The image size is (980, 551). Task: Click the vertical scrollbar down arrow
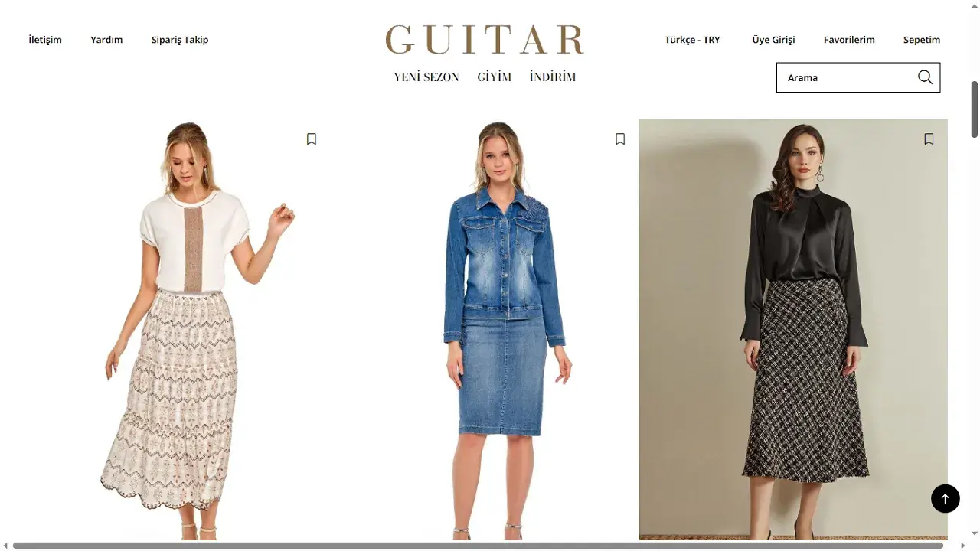point(975,533)
